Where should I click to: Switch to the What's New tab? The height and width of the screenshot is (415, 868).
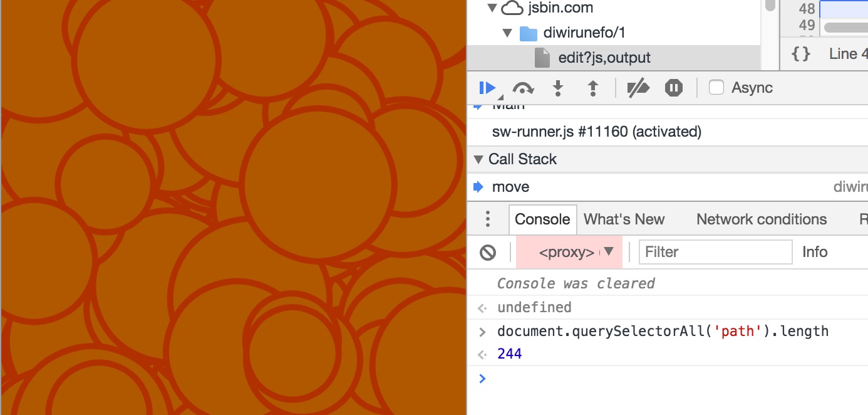[x=624, y=219]
